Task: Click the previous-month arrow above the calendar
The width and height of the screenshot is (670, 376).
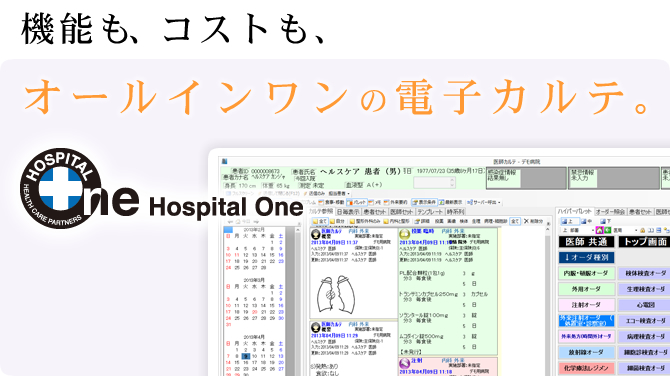Action: [230, 222]
